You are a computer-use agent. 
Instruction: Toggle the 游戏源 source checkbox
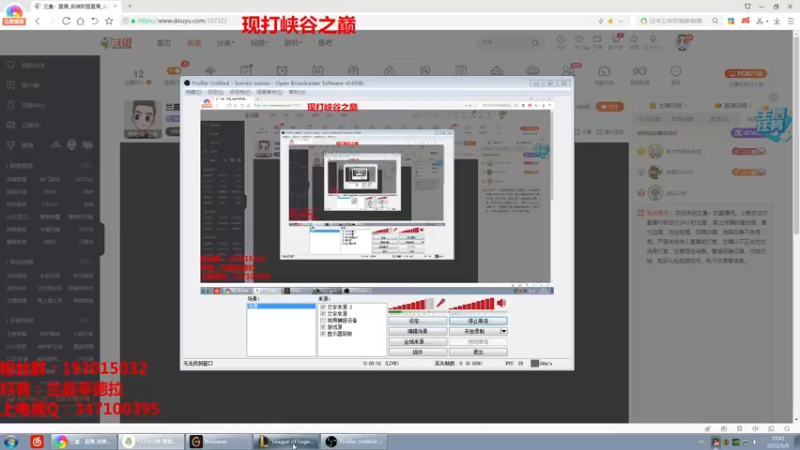point(323,327)
